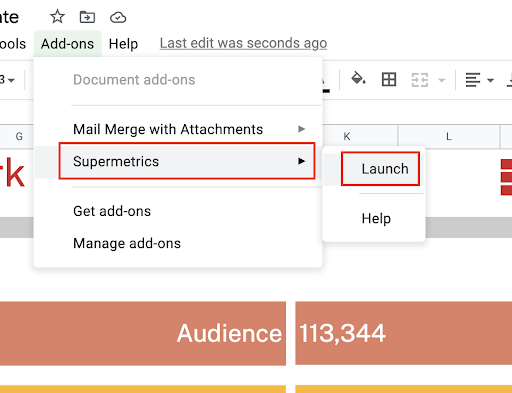512x393 pixels.
Task: Open the last edit history link
Action: (x=243, y=43)
